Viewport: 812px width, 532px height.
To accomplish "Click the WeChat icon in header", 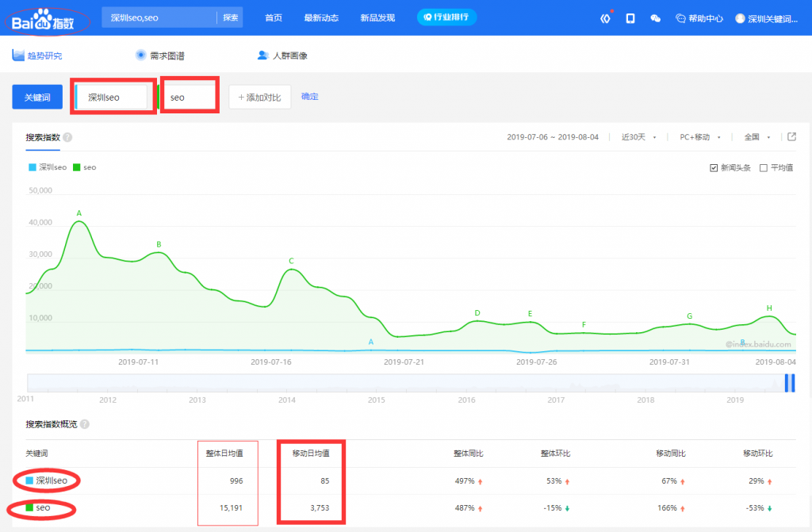I will pyautogui.click(x=655, y=17).
